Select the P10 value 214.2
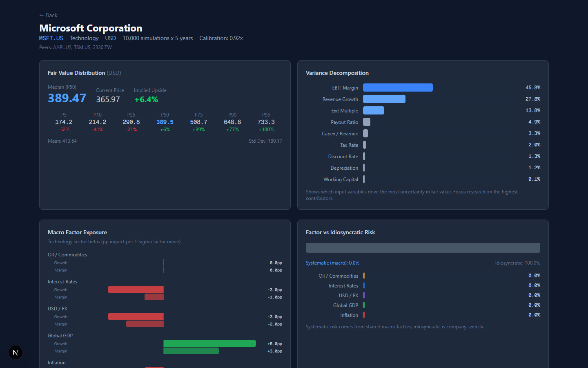The width and height of the screenshot is (588, 368). click(x=98, y=122)
